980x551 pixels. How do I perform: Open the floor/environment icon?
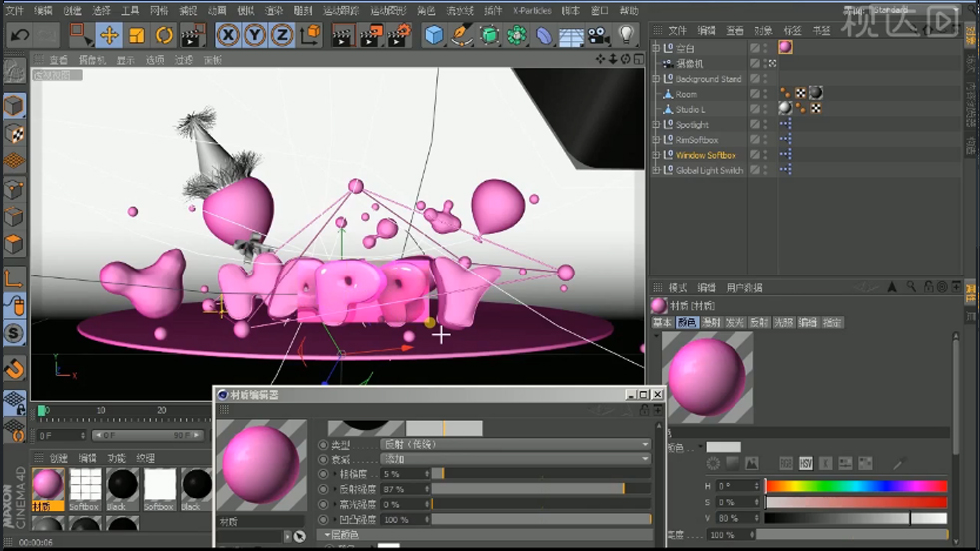571,36
